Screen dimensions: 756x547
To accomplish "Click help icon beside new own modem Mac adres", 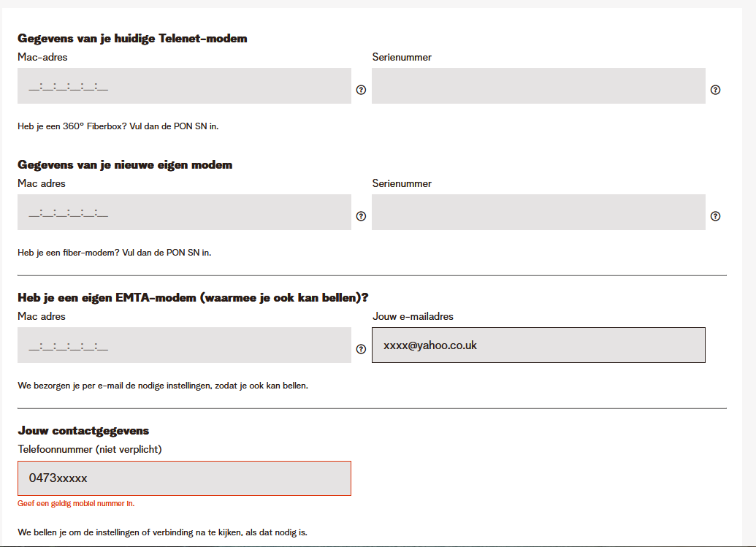I will tap(361, 216).
